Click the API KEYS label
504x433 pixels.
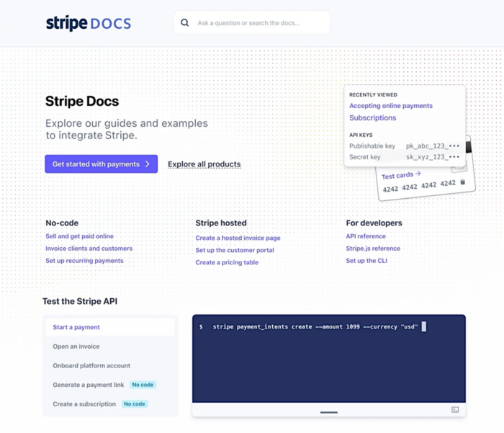[x=361, y=135]
